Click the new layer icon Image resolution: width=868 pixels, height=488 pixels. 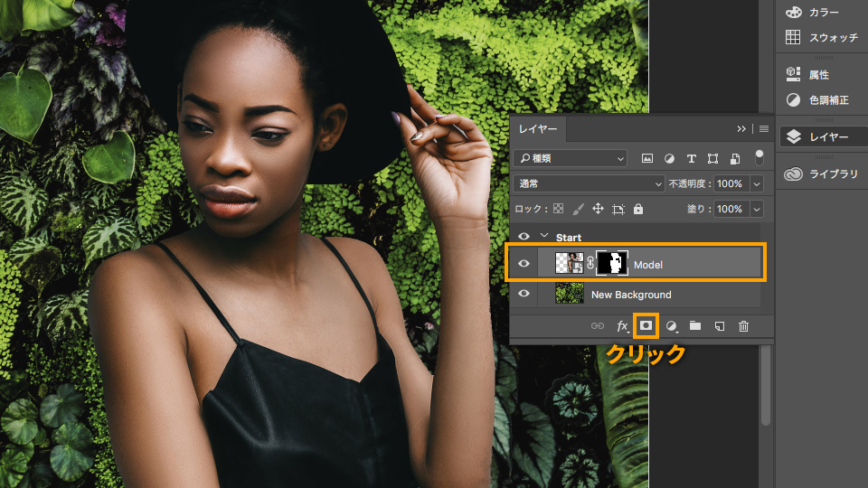[720, 325]
